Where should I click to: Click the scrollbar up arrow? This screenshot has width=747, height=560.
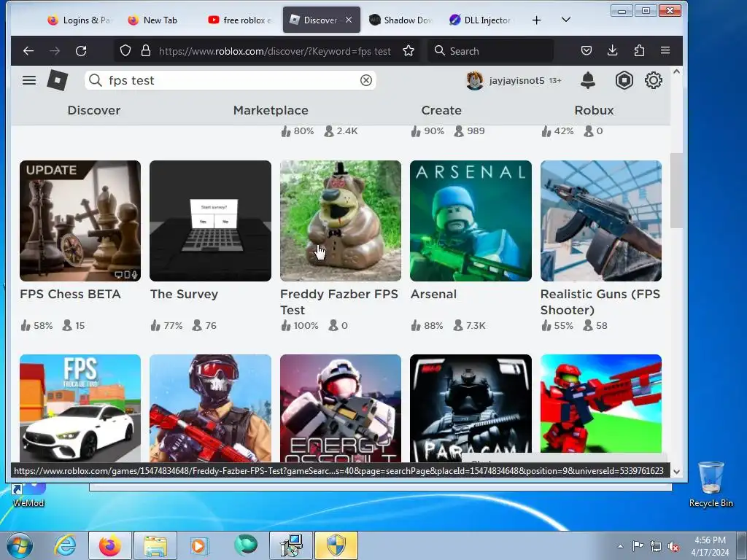676,72
